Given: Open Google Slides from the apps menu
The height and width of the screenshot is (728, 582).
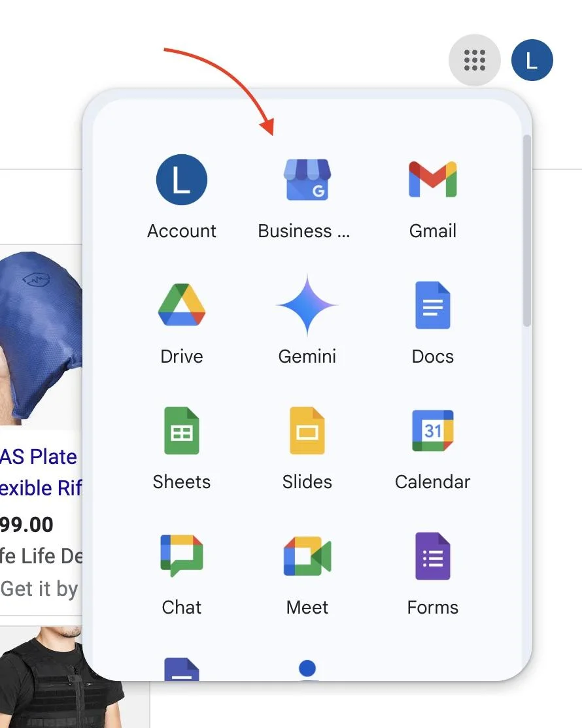Looking at the screenshot, I should tap(307, 448).
